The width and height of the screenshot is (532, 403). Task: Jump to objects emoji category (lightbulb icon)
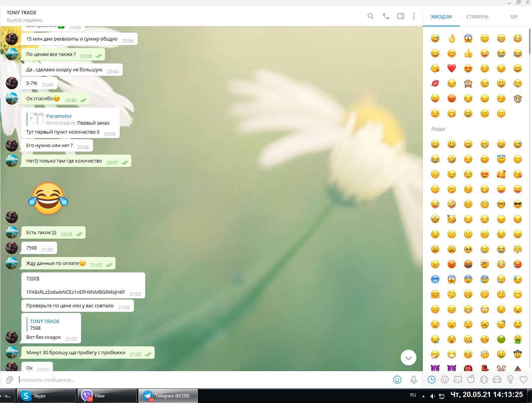(510, 380)
